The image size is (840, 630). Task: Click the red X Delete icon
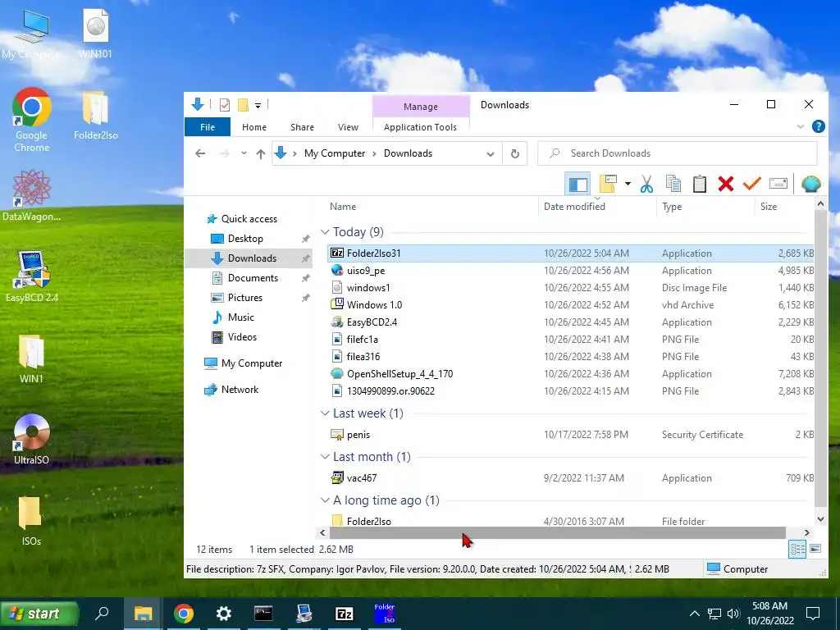point(725,184)
